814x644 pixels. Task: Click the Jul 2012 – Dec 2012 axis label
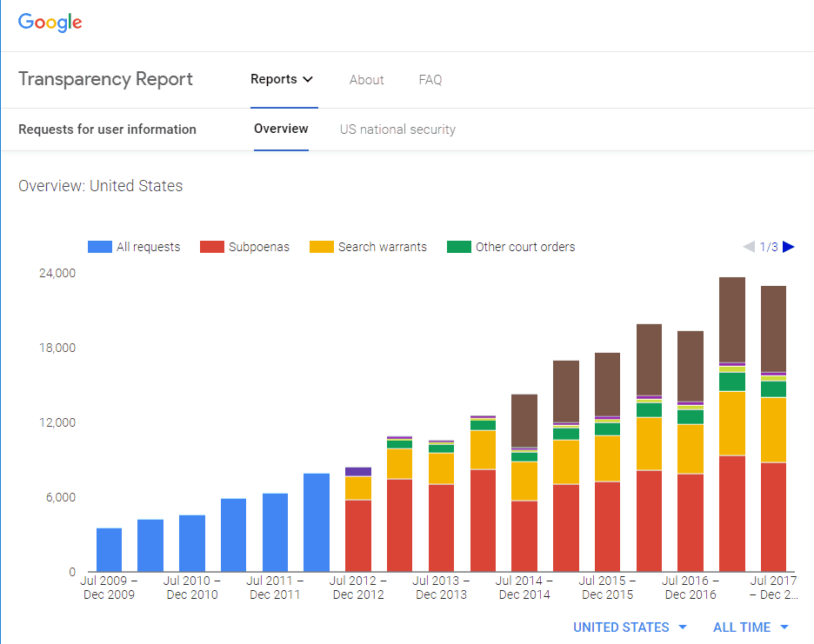pyautogui.click(x=358, y=588)
